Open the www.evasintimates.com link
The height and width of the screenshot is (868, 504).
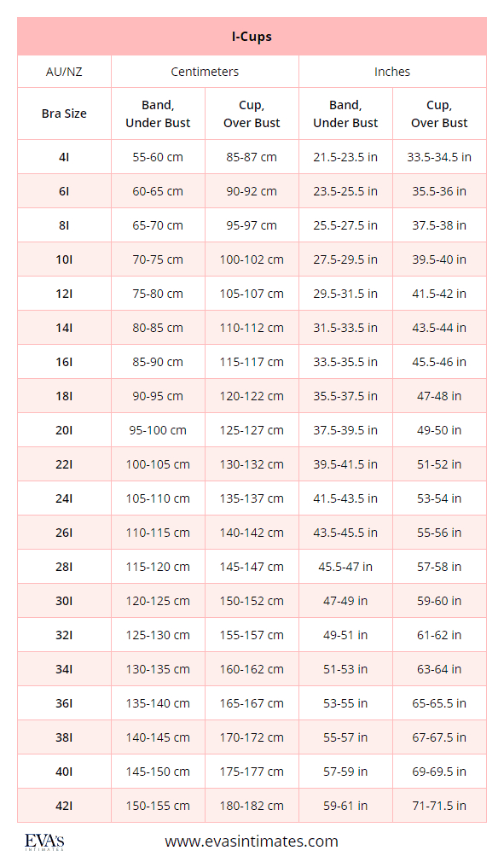point(252,842)
